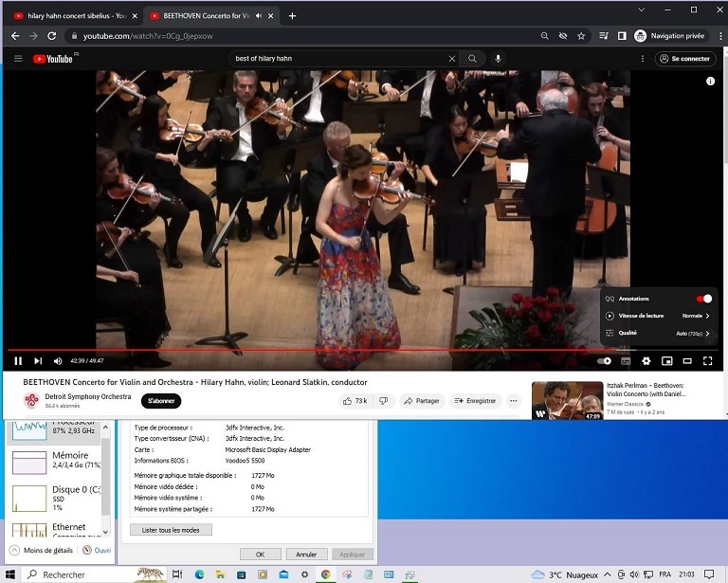The image size is (728, 583).
Task: Pause the video playback
Action: tap(18, 360)
